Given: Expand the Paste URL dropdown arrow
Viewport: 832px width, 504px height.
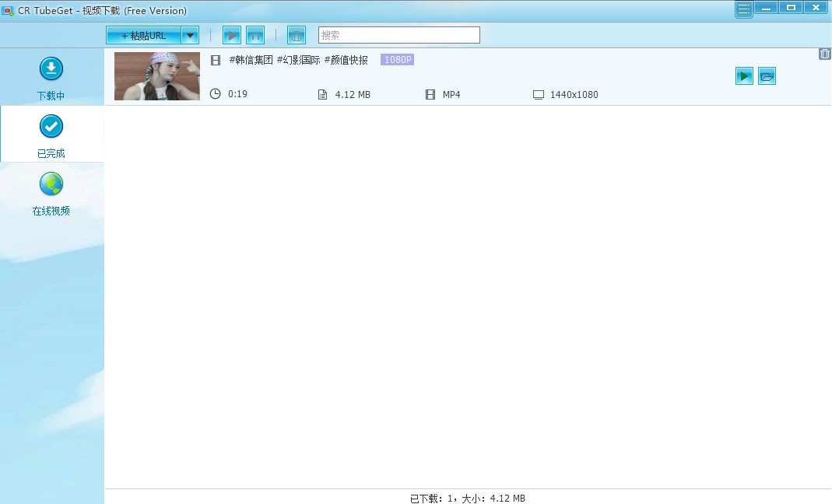Looking at the screenshot, I should click(x=190, y=35).
